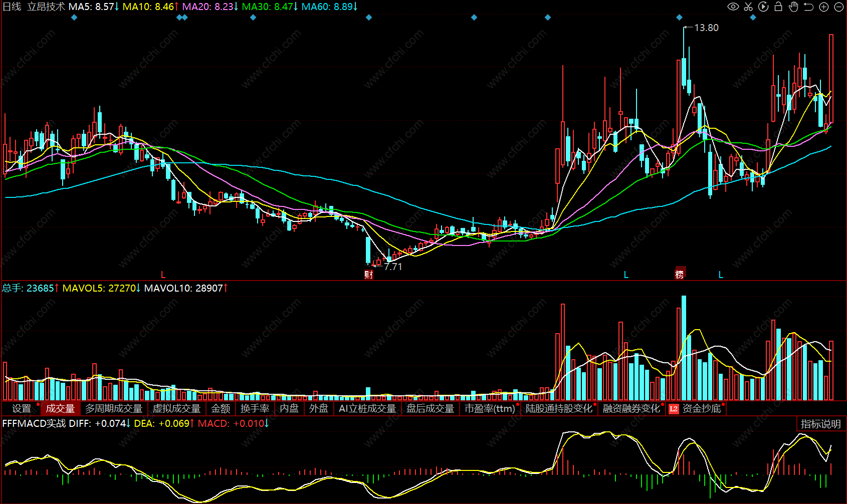Click the MAVOL5: 27270 label
Viewport: 847px width, 504px height.
tap(101, 288)
